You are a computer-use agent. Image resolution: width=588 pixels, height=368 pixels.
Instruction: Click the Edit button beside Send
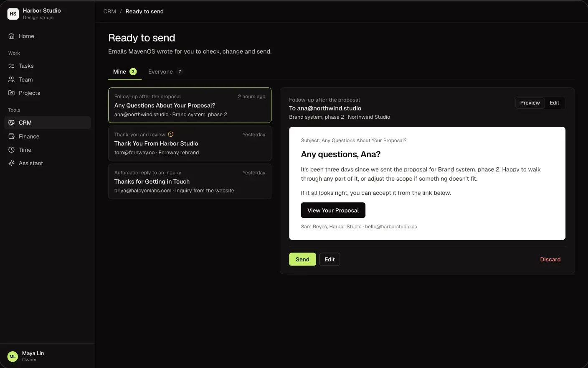(x=329, y=259)
